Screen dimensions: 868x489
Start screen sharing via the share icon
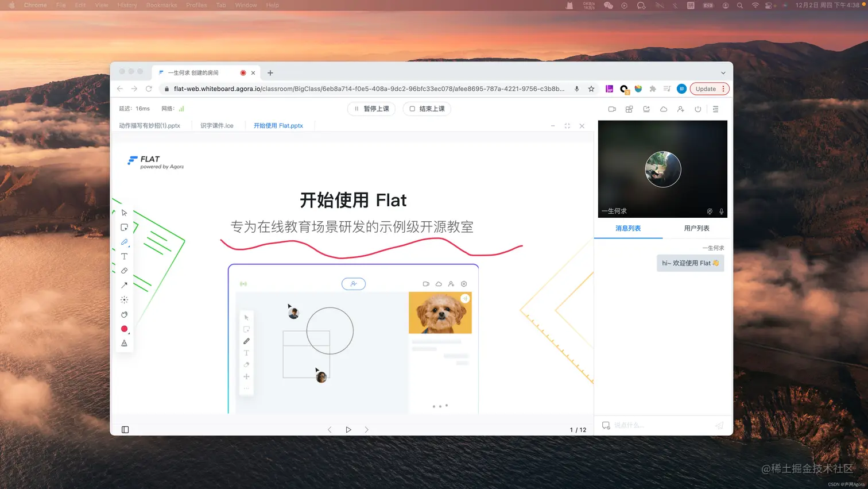coord(646,109)
